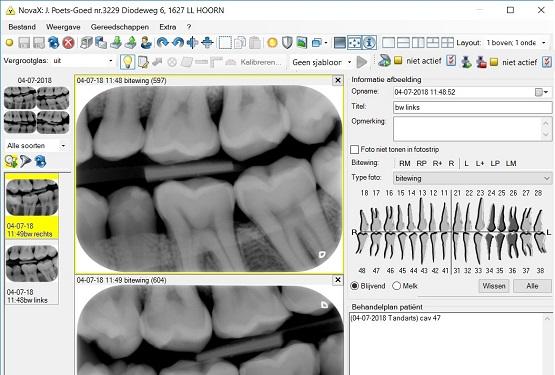Open the Extra menu
555x375 pixels.
pyautogui.click(x=168, y=27)
